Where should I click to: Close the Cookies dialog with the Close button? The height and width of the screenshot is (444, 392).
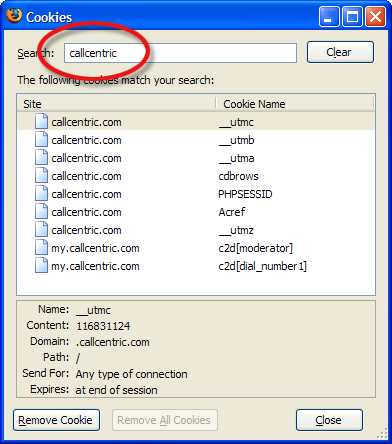(x=329, y=420)
